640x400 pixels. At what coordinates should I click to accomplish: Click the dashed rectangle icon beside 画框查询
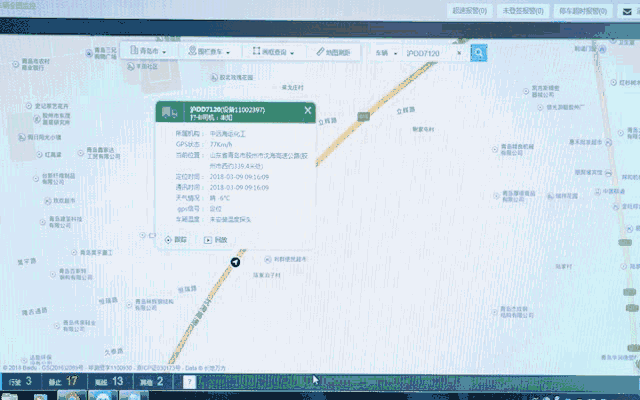point(256,51)
